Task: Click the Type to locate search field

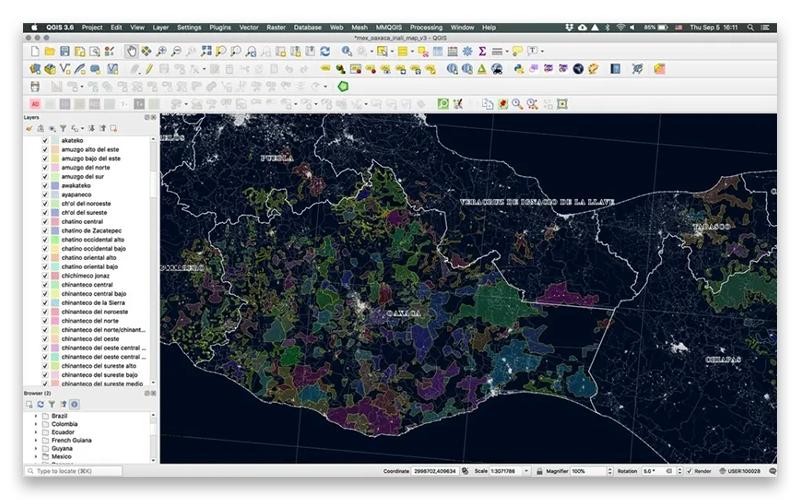Action: [73, 471]
